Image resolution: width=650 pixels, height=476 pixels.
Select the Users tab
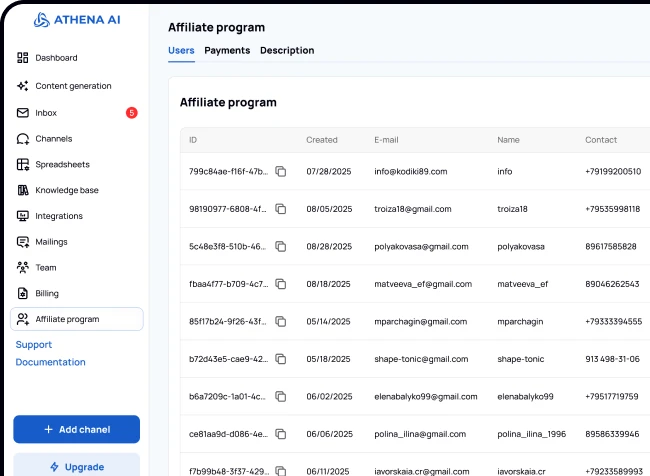[181, 50]
